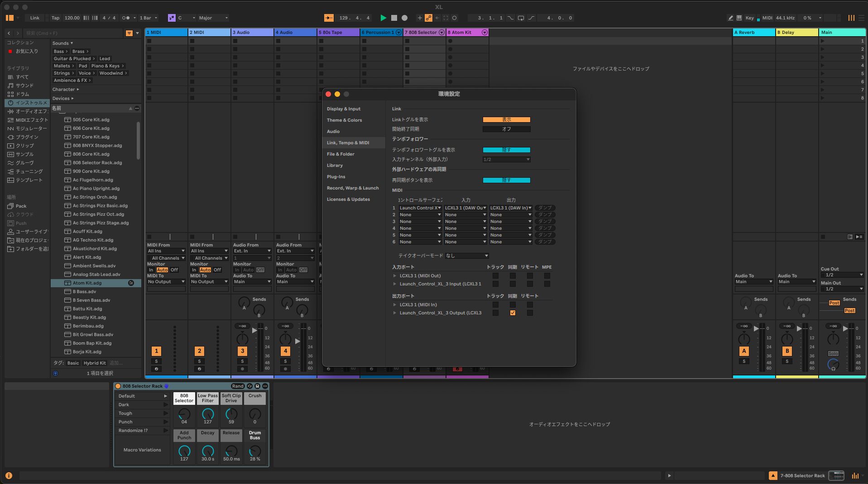Enable Track checkbox for LCXL3 1 (MIDI Out) input

point(495,276)
